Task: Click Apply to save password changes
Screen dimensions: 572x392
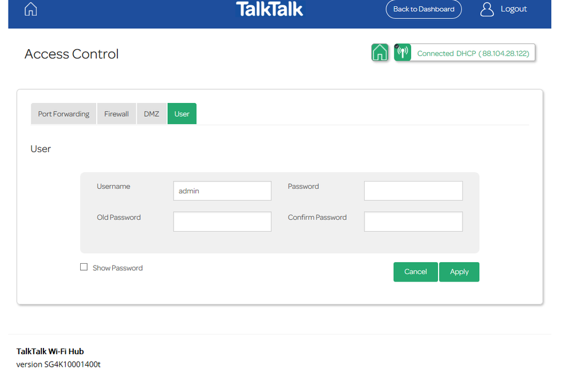Action: [459, 272]
